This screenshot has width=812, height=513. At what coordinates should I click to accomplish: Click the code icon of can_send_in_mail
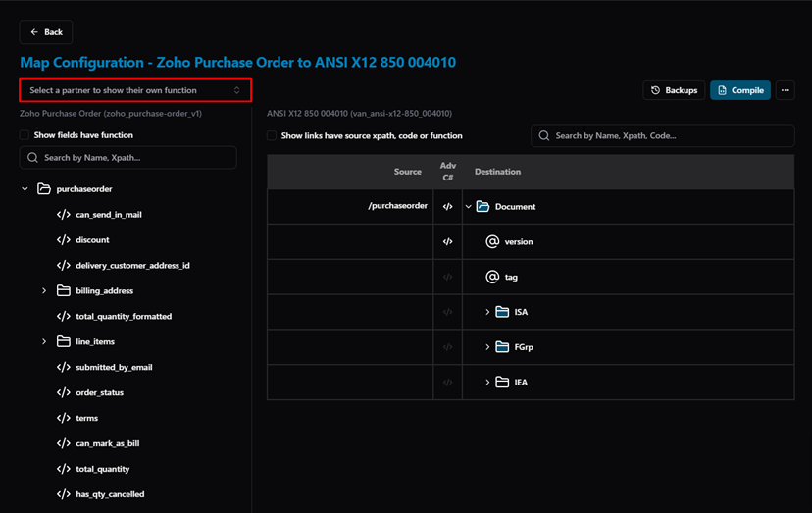63,215
